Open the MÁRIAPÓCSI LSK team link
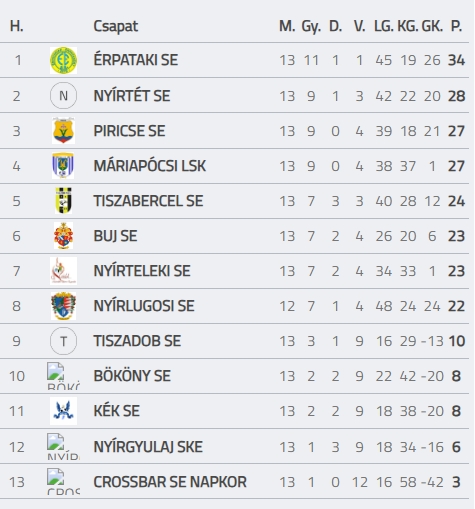 click(150, 166)
